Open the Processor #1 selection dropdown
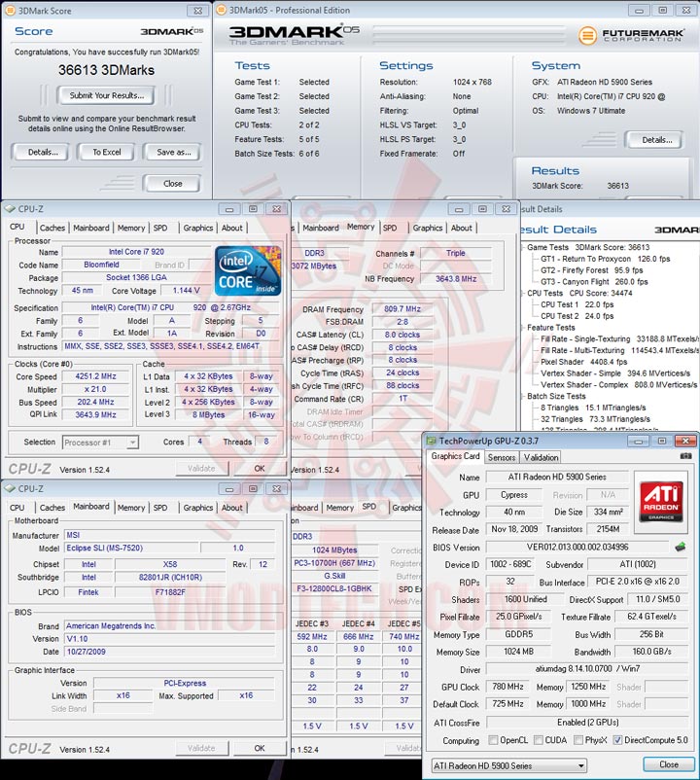 (132, 443)
